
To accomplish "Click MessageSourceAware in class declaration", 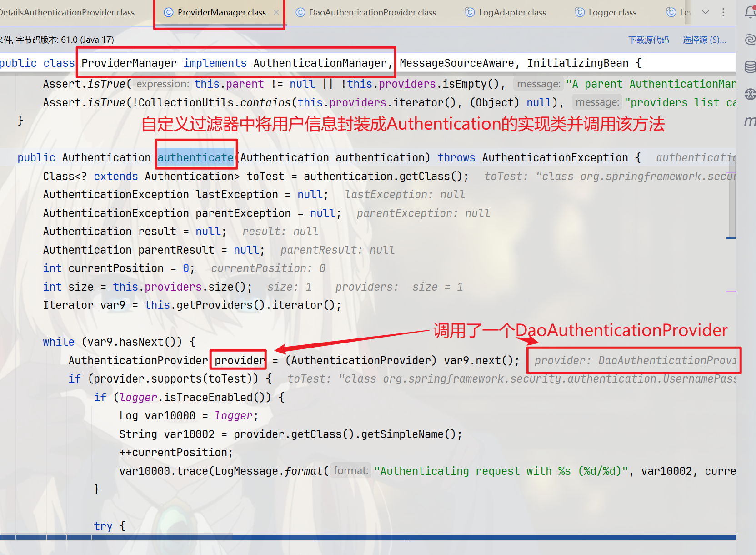I will point(457,63).
